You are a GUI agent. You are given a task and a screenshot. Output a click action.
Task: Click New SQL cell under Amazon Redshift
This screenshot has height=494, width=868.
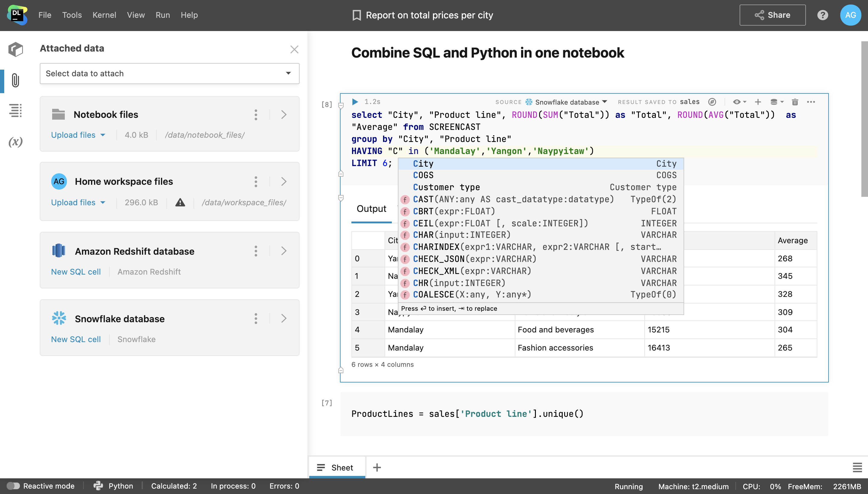tap(76, 271)
